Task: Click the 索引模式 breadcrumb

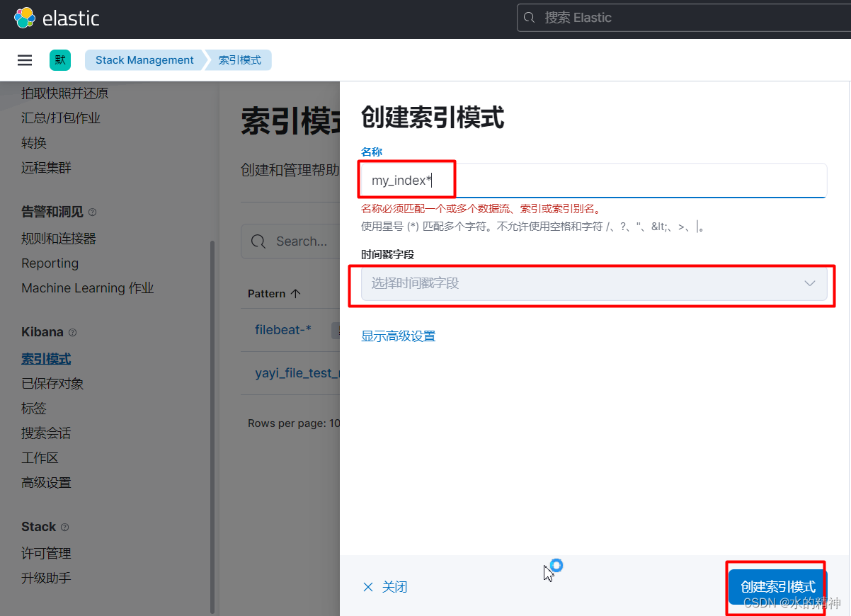Action: tap(239, 60)
